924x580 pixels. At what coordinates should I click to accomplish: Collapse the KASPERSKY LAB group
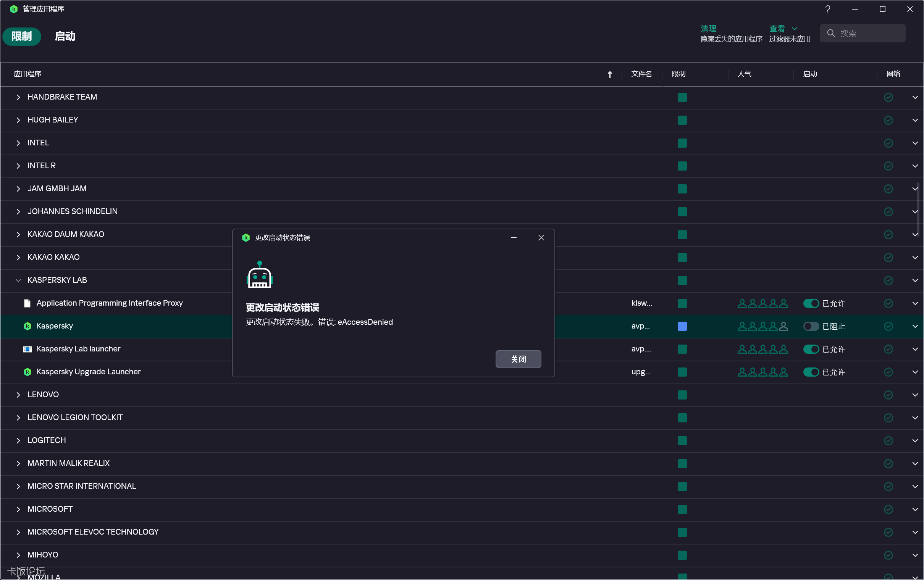coord(18,280)
